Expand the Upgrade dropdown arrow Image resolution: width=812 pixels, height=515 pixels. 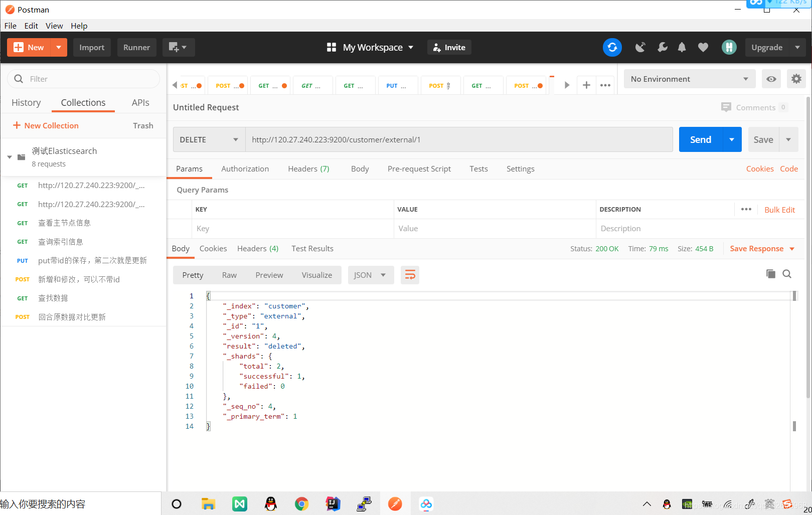(x=797, y=47)
